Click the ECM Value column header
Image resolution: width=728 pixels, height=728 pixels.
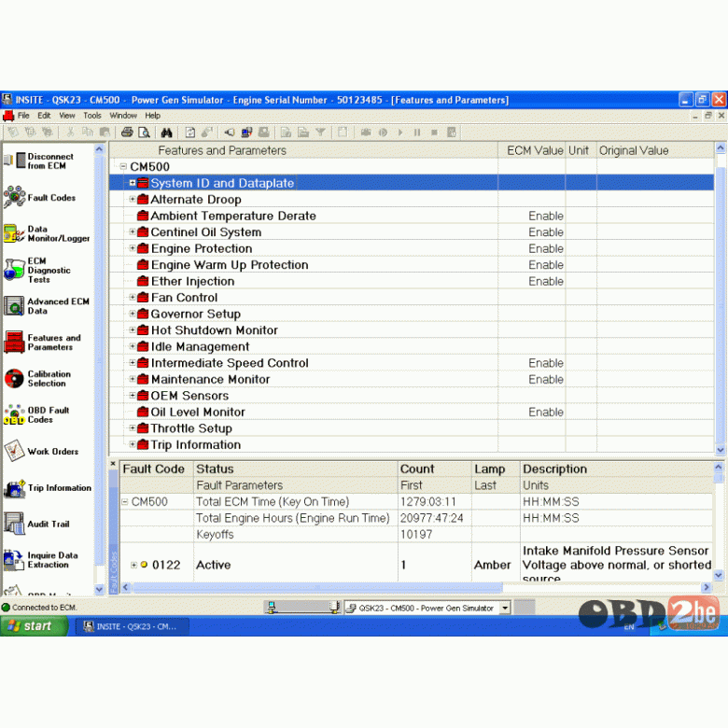pyautogui.click(x=532, y=150)
